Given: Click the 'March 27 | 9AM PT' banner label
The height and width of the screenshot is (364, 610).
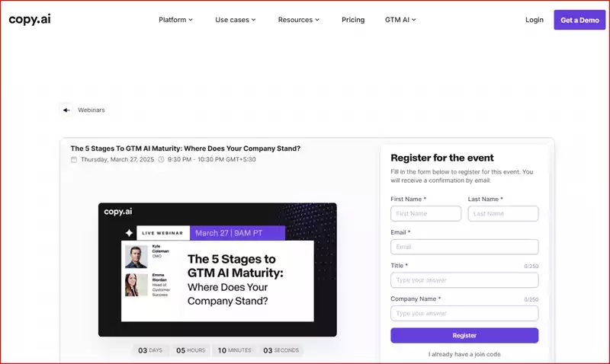Looking at the screenshot, I should 237,233.
